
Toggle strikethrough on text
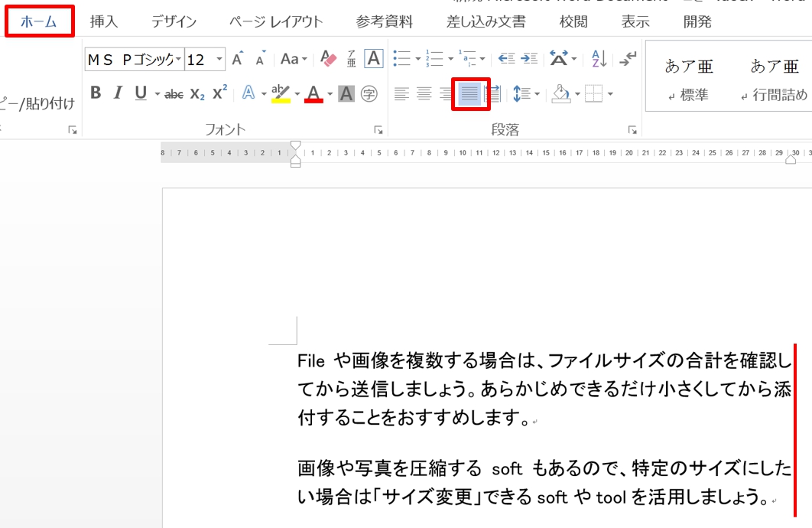pos(174,94)
